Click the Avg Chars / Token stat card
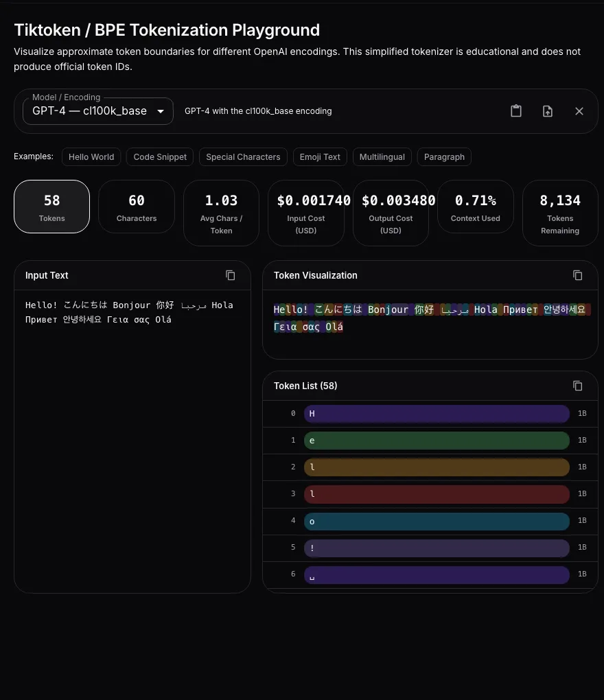The width and height of the screenshot is (604, 700). coord(222,213)
